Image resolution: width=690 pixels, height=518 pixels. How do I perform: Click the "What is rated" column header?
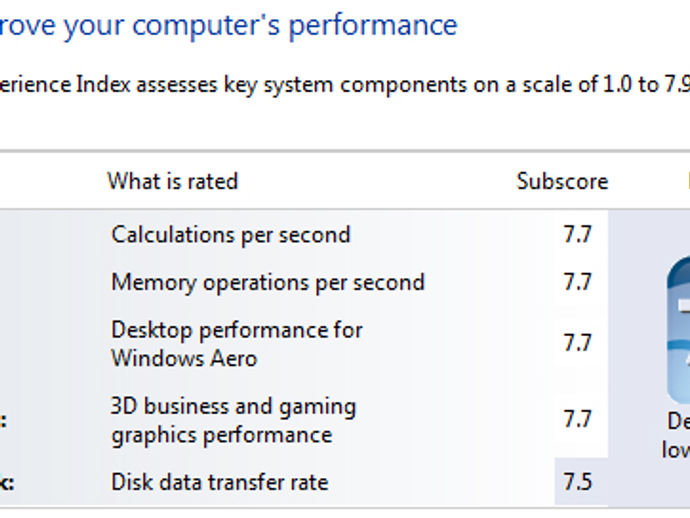172,181
